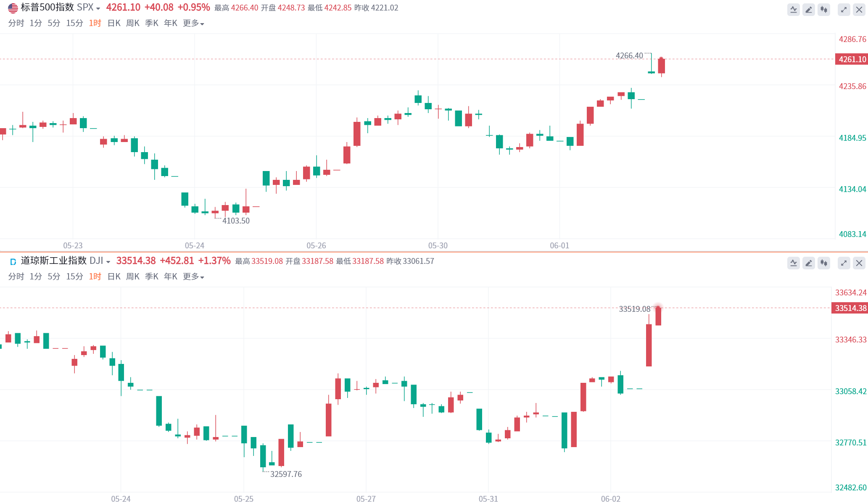Open candlestick chart style on DJI chart
The image size is (868, 503).
tap(823, 263)
